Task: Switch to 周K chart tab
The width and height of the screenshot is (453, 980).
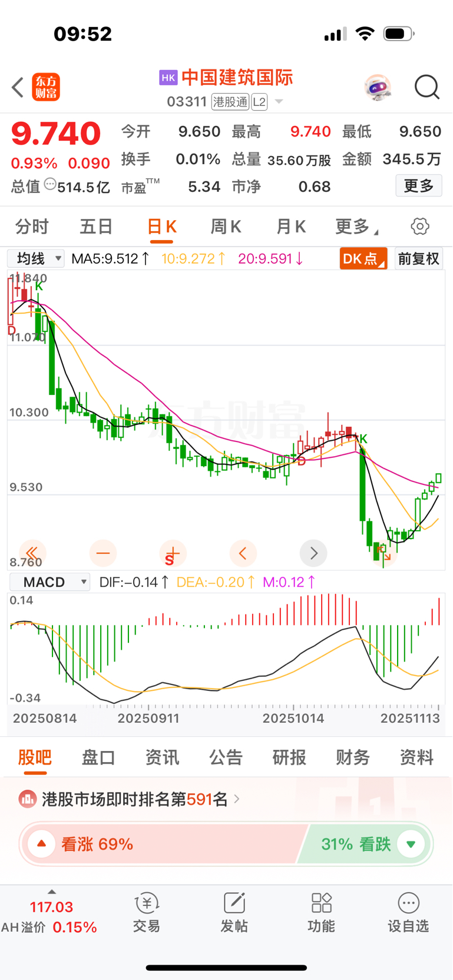Action: point(226,227)
